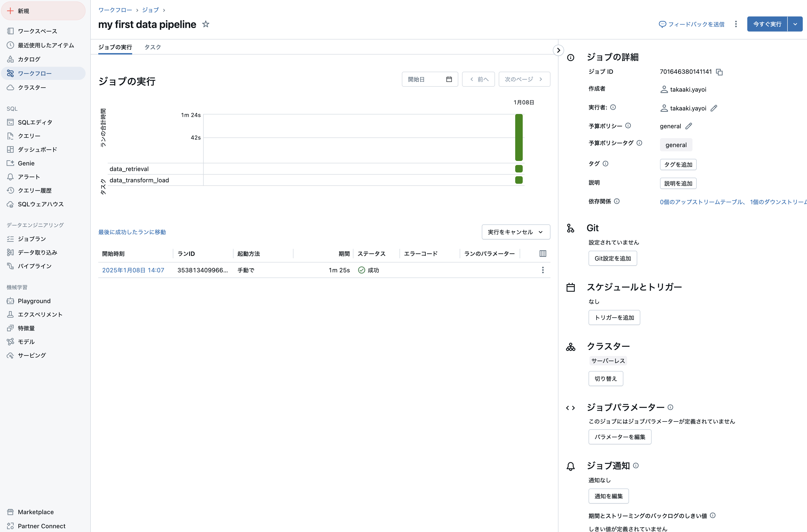807x532 pixels.
Task: Switch to the タスク tab
Action: (152, 47)
